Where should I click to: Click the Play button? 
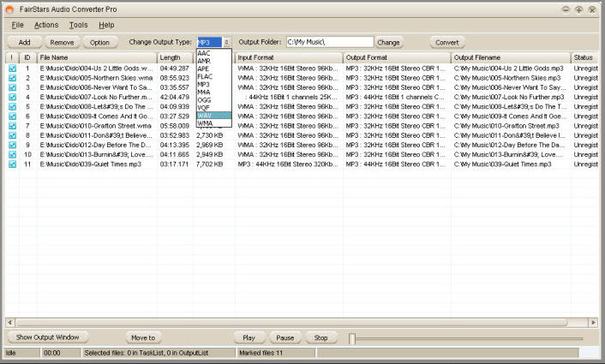click(249, 337)
